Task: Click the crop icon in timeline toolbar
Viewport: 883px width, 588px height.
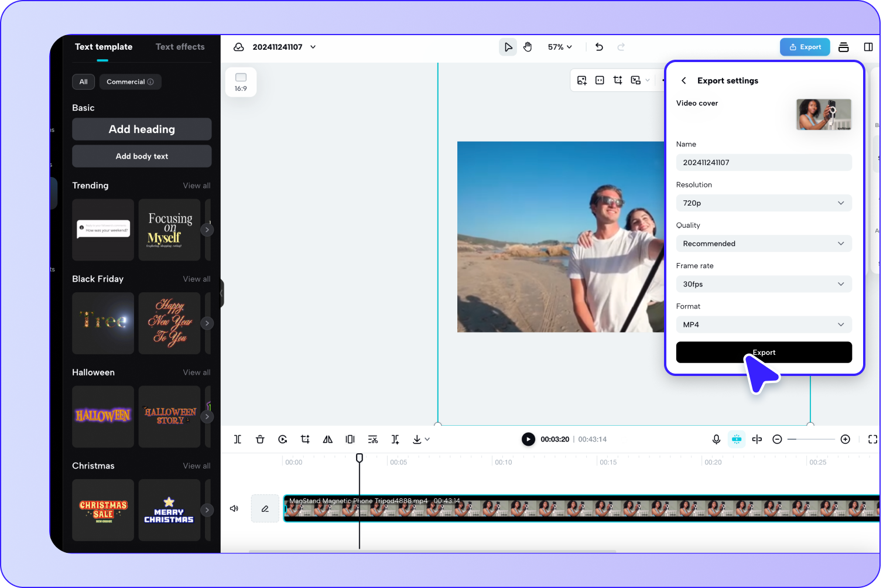Action: (x=305, y=439)
